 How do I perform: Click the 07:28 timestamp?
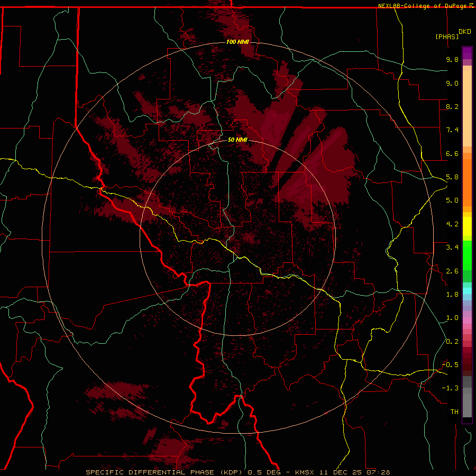[x=378, y=472]
